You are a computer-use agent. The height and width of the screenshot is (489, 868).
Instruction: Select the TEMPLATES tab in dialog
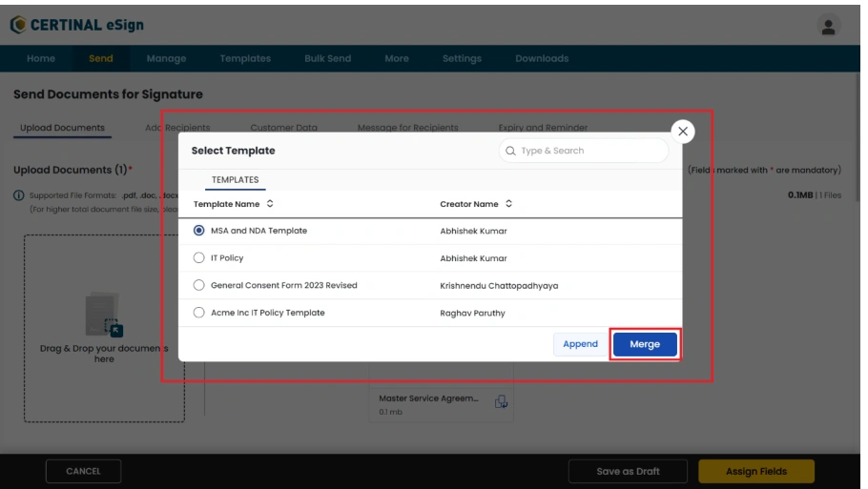tap(236, 180)
